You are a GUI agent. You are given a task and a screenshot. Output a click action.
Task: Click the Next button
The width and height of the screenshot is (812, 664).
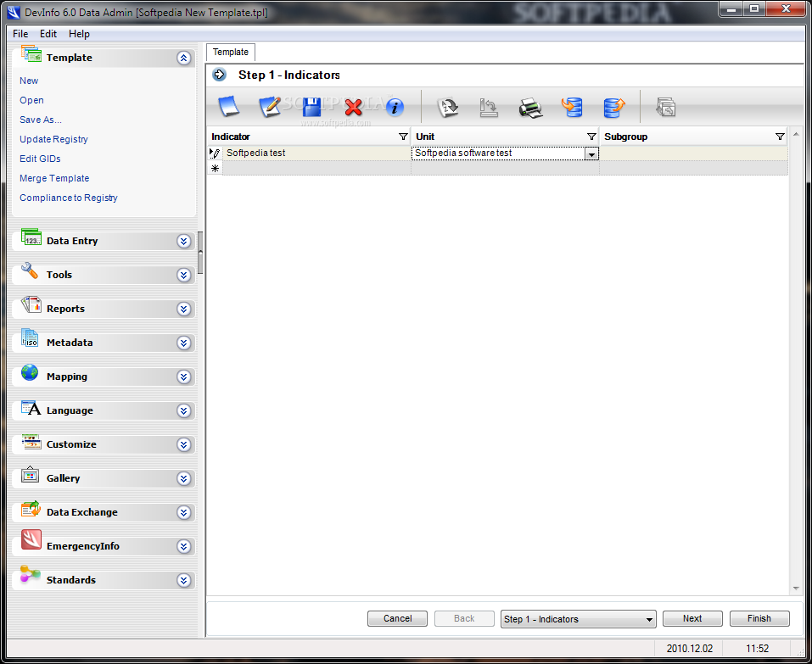(692, 618)
